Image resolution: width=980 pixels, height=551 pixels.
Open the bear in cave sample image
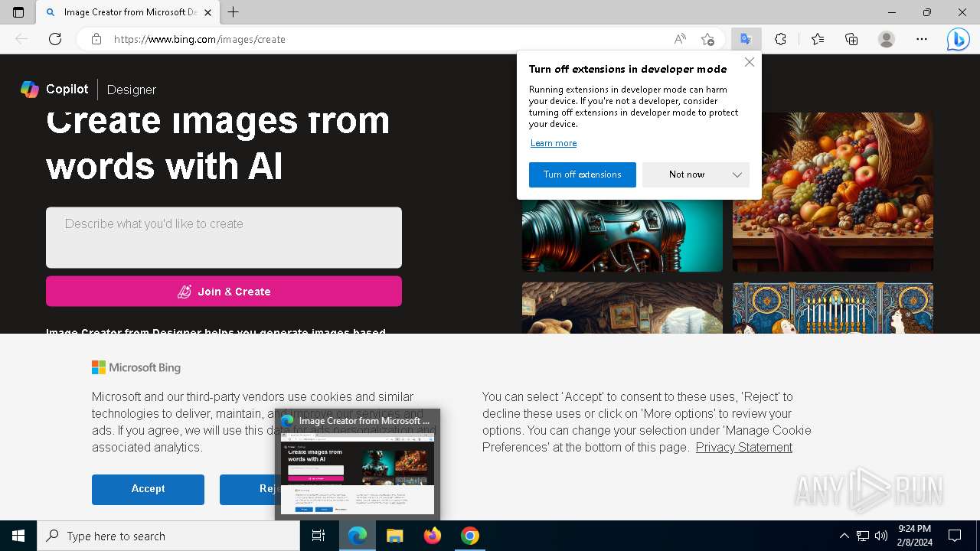622,308
